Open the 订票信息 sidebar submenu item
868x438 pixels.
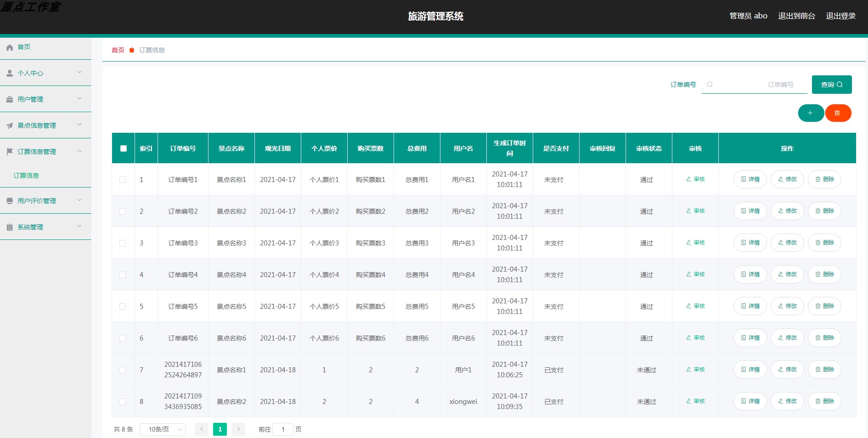pyautogui.click(x=26, y=175)
